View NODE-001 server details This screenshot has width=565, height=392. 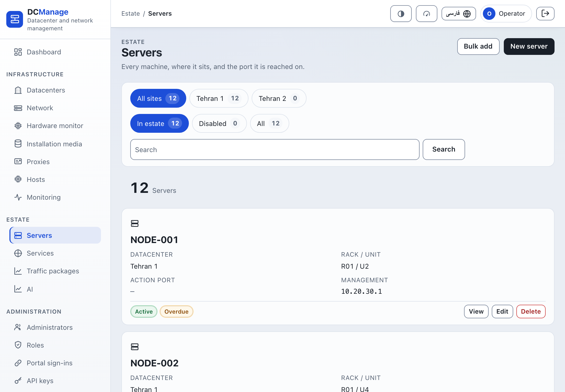pos(476,312)
